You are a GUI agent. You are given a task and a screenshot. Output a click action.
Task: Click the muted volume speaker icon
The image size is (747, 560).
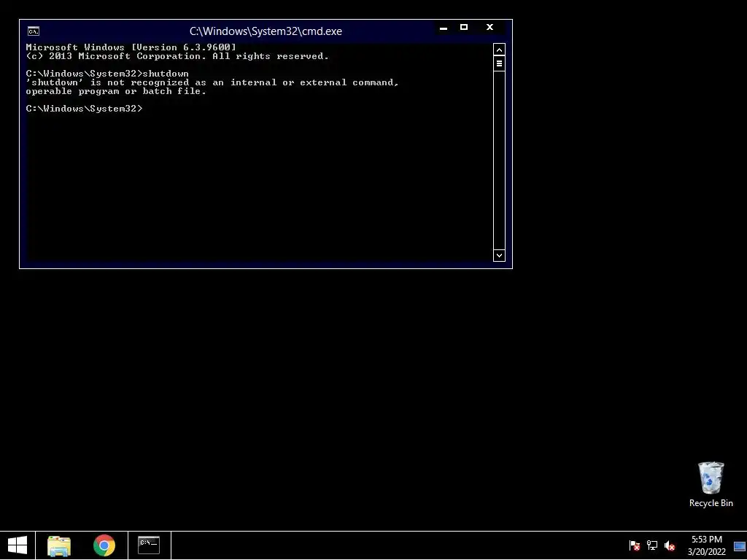[670, 545]
